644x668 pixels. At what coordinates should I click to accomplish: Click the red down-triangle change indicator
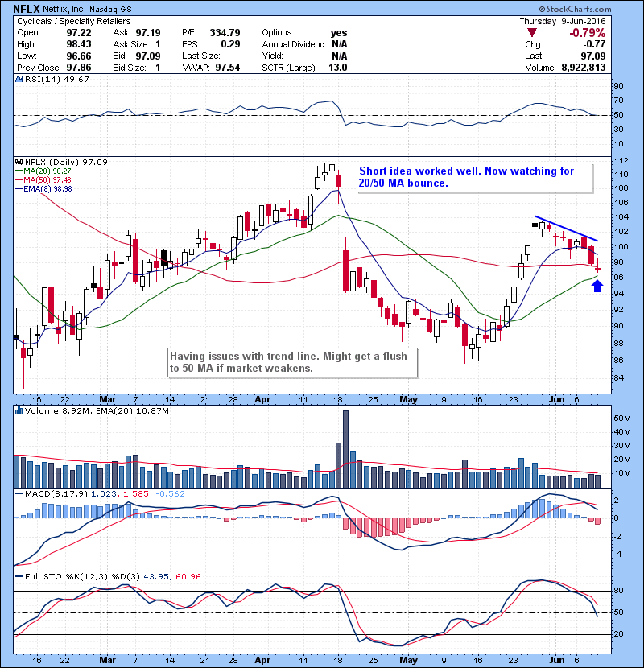(532, 33)
